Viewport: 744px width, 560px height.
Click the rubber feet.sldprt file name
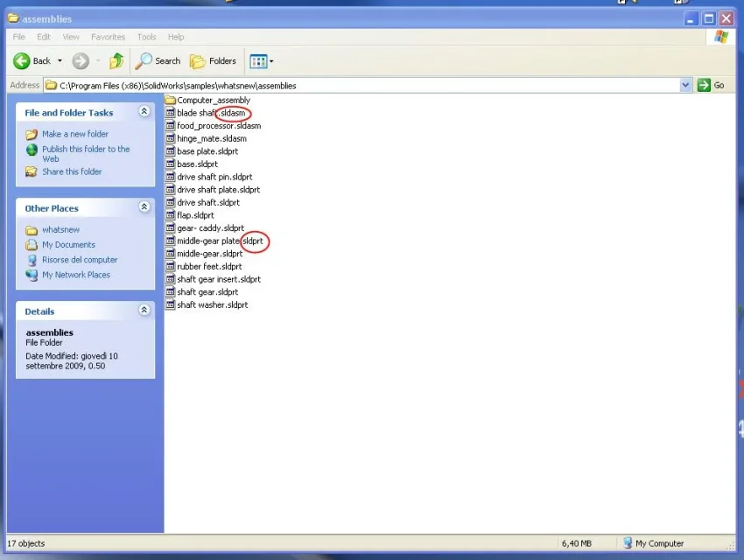pyautogui.click(x=209, y=267)
